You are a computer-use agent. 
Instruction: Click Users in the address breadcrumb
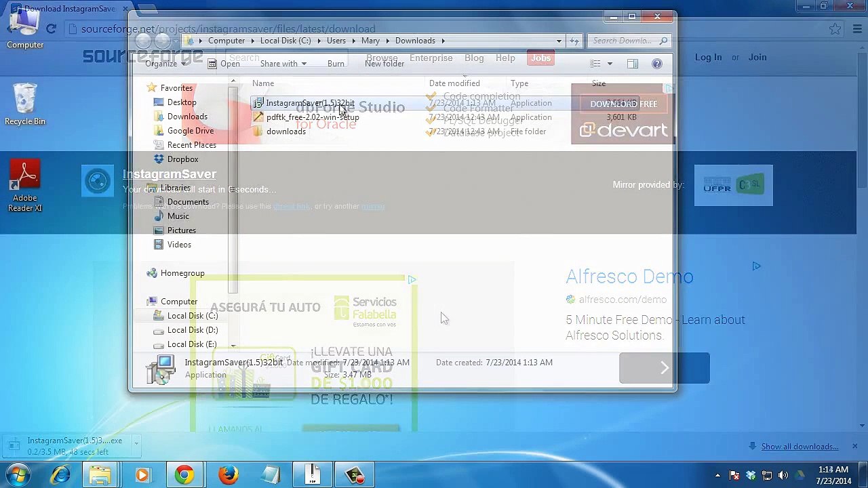(336, 41)
